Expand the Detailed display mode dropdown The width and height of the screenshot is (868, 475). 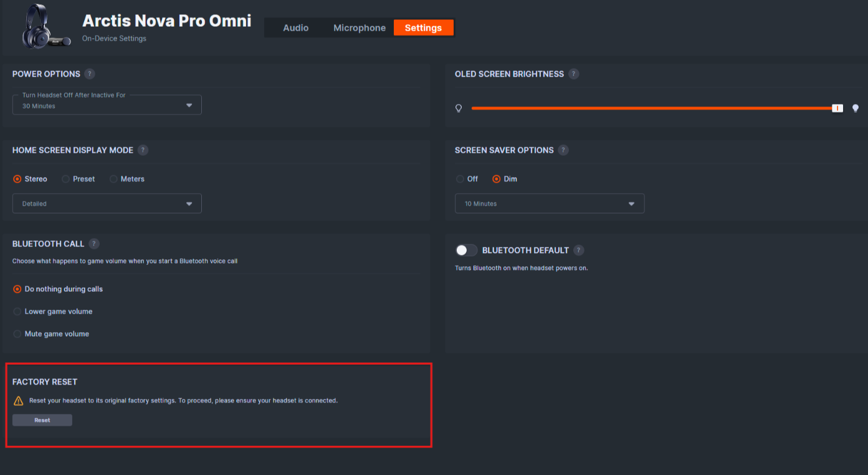click(107, 204)
